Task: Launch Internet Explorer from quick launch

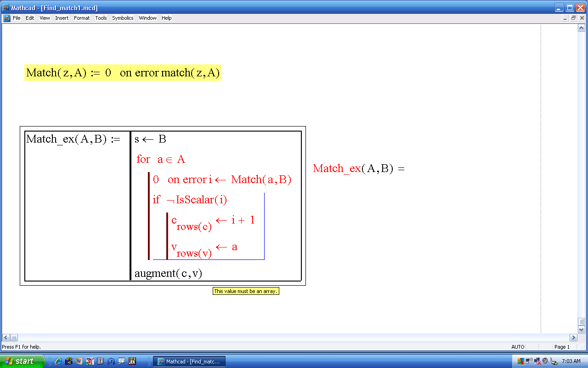Action: pyautogui.click(x=59, y=361)
